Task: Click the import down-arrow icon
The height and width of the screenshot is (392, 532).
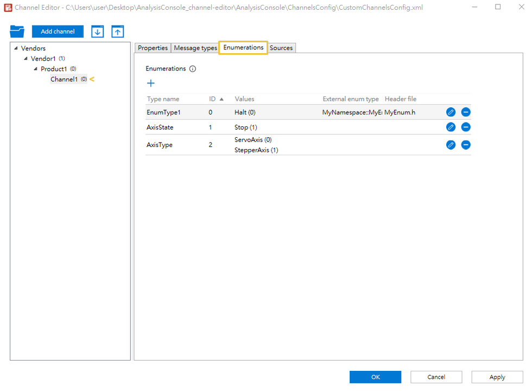Action: 97,31
